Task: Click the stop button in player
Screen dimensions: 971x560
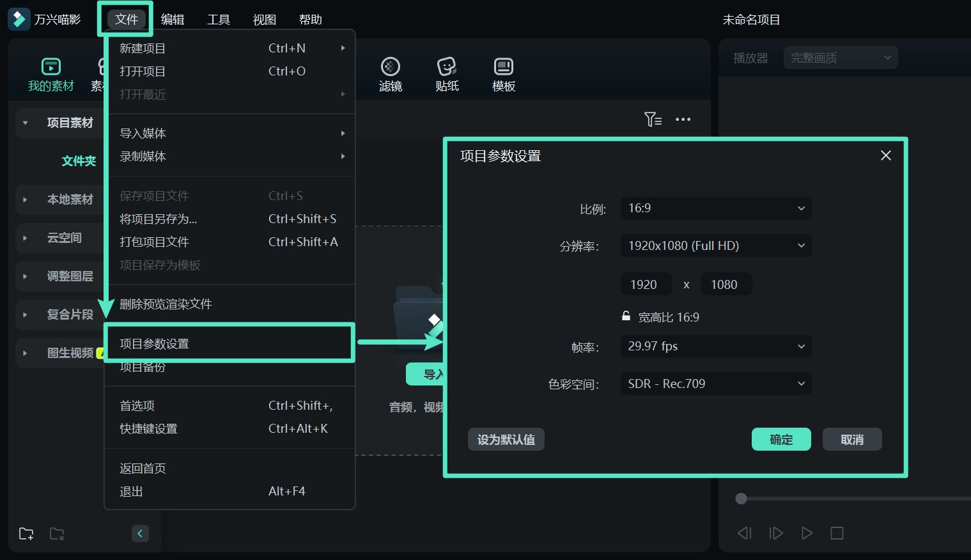Action: tap(837, 533)
